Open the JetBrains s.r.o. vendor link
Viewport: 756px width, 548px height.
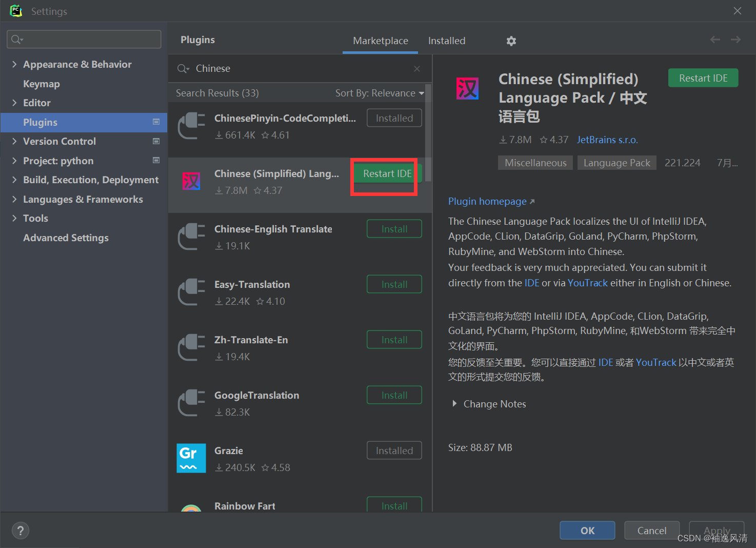pos(607,140)
